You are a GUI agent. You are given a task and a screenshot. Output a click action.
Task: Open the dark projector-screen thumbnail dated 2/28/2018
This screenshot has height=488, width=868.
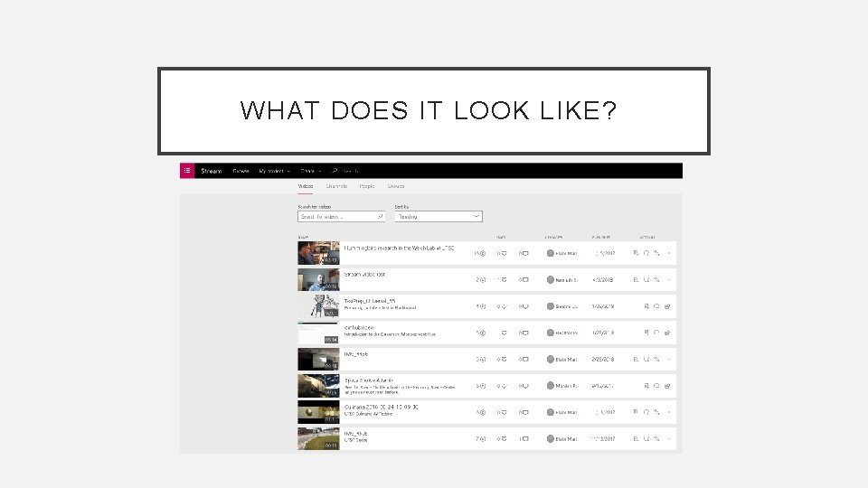pyautogui.click(x=318, y=359)
